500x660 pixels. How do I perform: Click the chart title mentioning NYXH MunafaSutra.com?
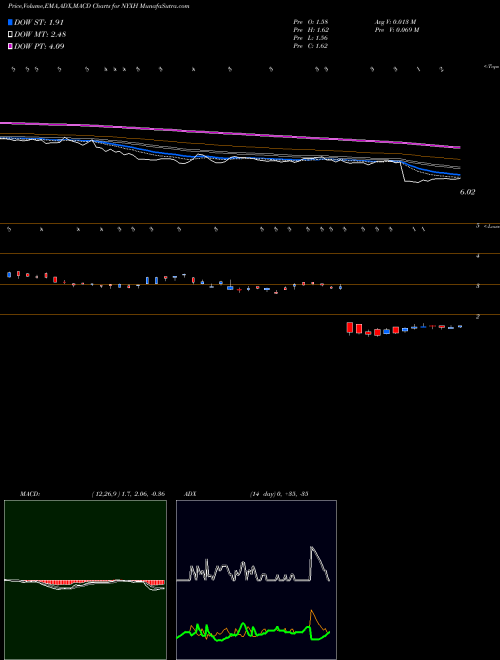(x=99, y=6)
